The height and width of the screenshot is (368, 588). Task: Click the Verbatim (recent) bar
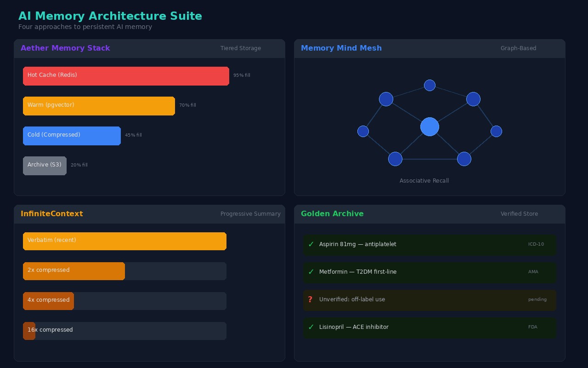[x=124, y=241]
